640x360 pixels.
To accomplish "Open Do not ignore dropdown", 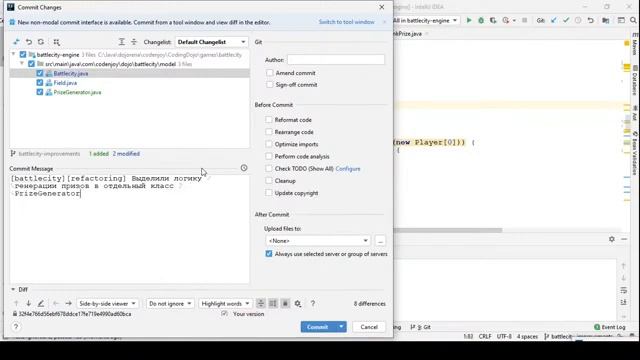I will (x=170, y=304).
